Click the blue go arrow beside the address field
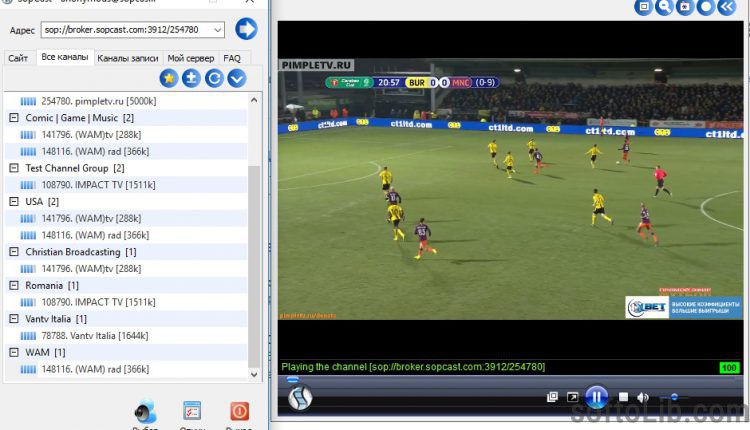Screen dimensions: 750x430 246,29
